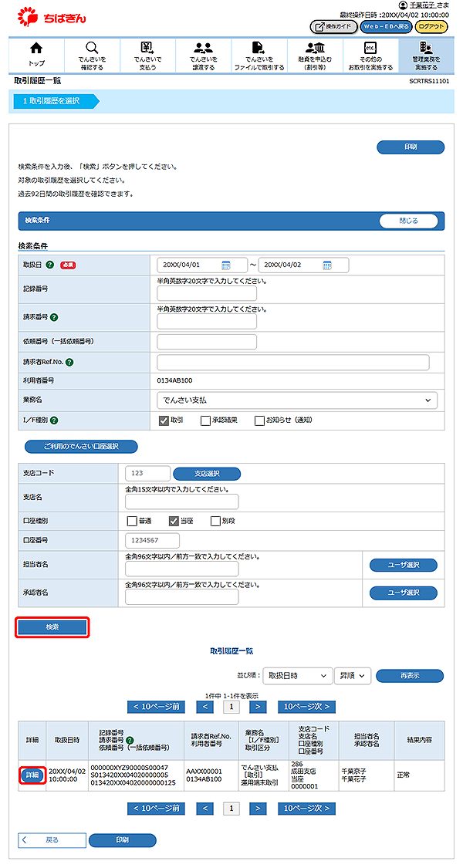
Task: Click upper next page ＞ button
Action: coord(258,707)
